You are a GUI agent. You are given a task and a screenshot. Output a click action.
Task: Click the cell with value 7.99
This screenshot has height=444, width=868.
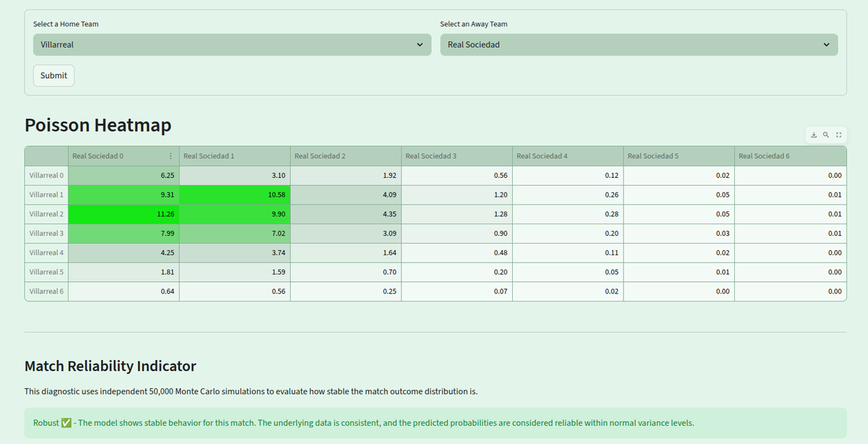124,234
